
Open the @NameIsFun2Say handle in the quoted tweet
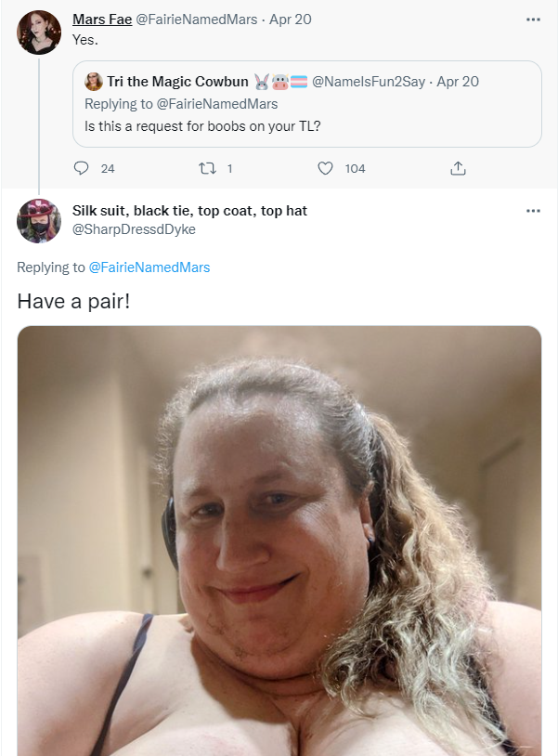(x=369, y=82)
